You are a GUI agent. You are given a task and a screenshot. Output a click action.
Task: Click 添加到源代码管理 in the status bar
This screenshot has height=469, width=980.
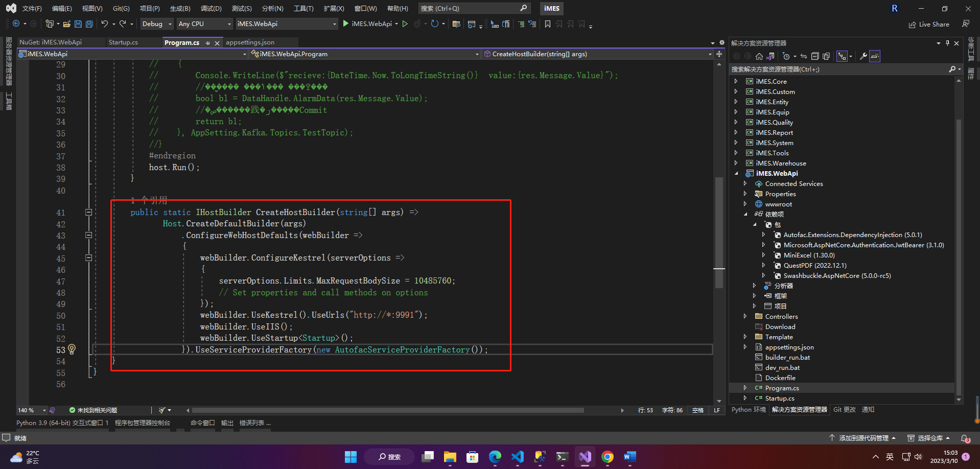(862, 438)
